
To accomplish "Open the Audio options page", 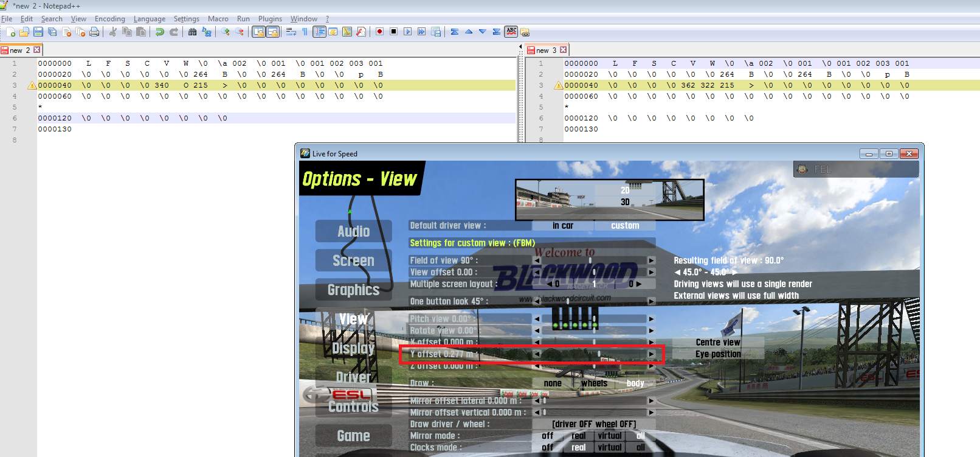I will 354,231.
